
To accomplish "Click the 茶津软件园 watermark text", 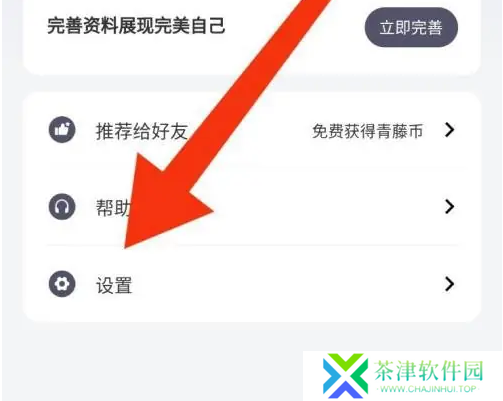I will 429,370.
